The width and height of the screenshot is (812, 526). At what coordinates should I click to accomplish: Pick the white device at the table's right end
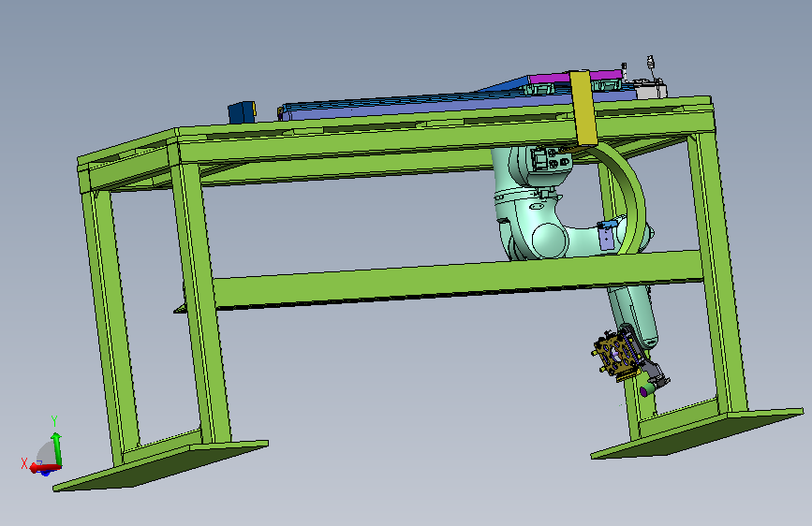pyautogui.click(x=652, y=91)
